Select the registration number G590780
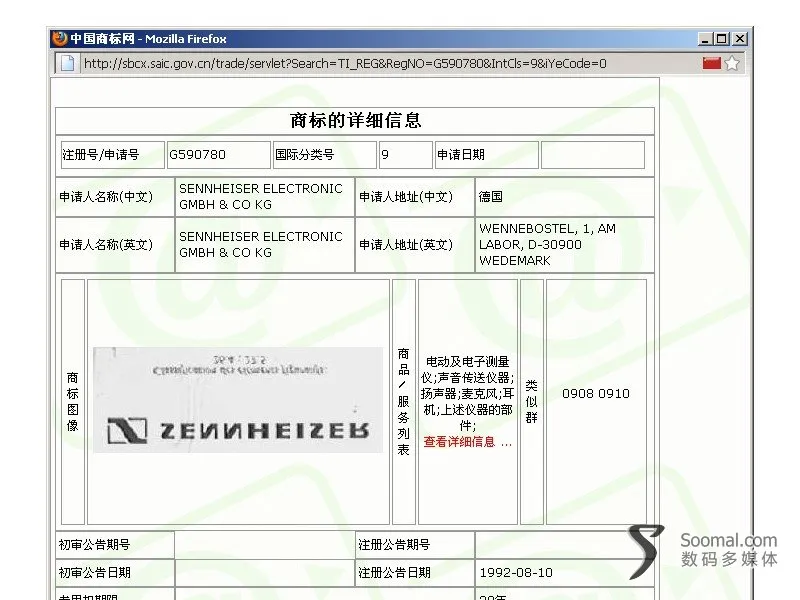The image size is (800, 600). pyautogui.click(x=197, y=155)
